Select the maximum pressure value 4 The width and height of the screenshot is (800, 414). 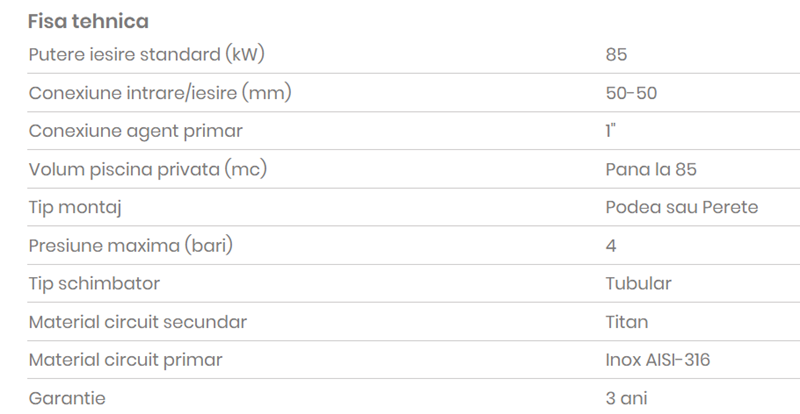coord(611,246)
